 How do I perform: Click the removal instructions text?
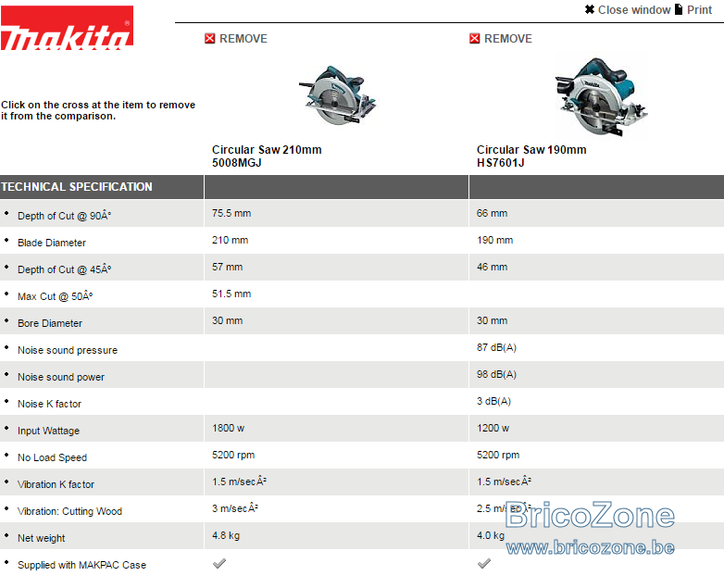[x=98, y=110]
